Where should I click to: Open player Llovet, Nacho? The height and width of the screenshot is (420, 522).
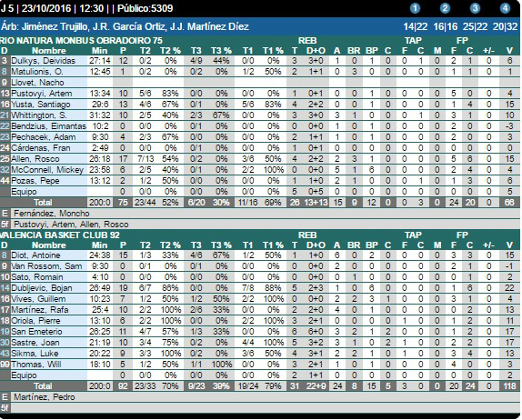click(37, 83)
